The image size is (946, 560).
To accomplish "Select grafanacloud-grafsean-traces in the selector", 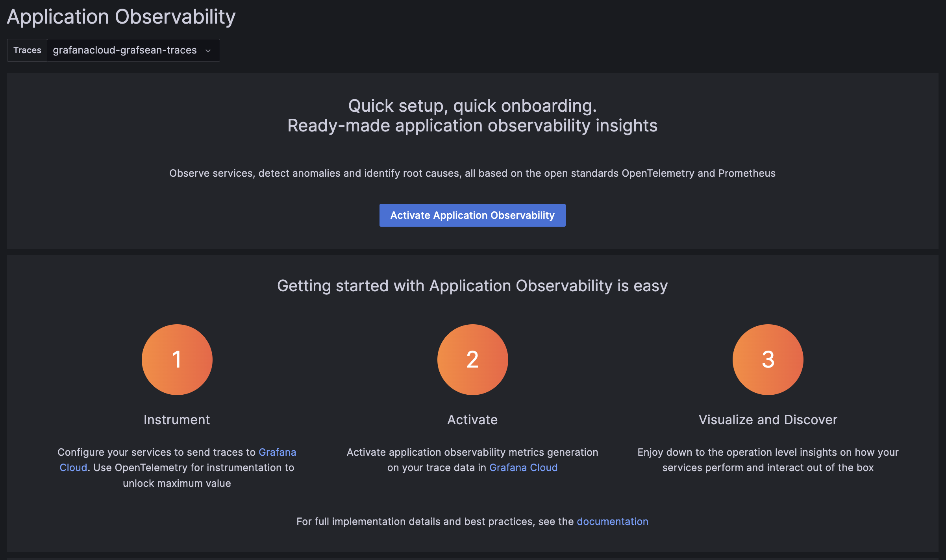I will (124, 50).
